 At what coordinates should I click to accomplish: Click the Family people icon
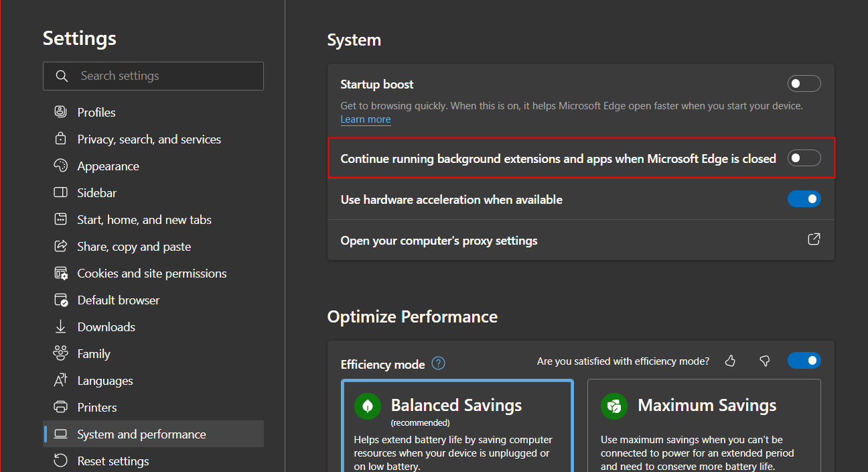click(x=61, y=353)
